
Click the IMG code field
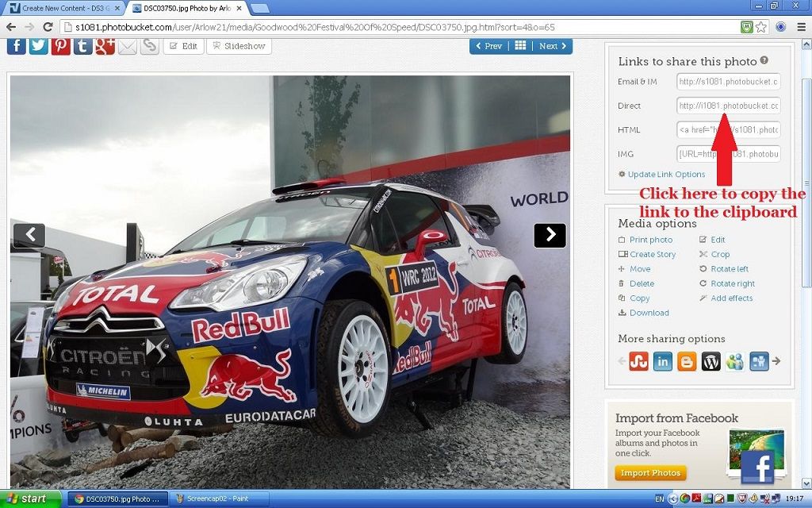(728, 154)
